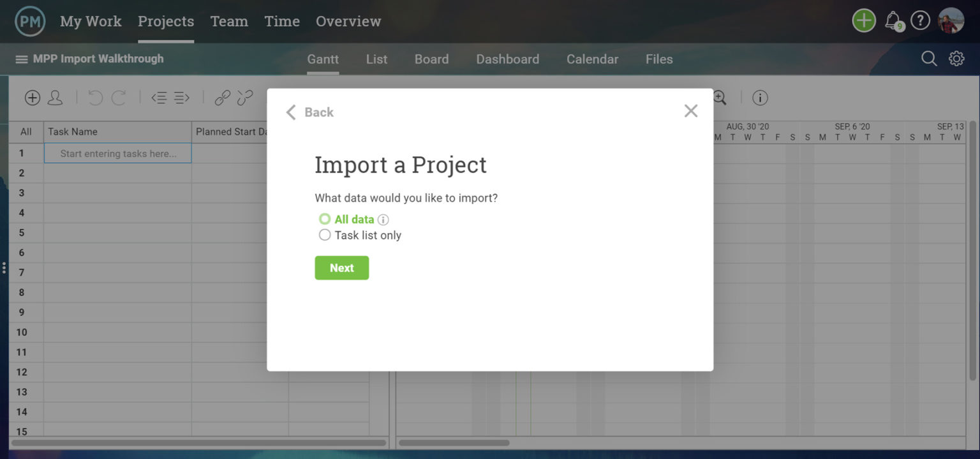Image resolution: width=980 pixels, height=459 pixels.
Task: Click the unlink tasks icon
Action: (244, 97)
